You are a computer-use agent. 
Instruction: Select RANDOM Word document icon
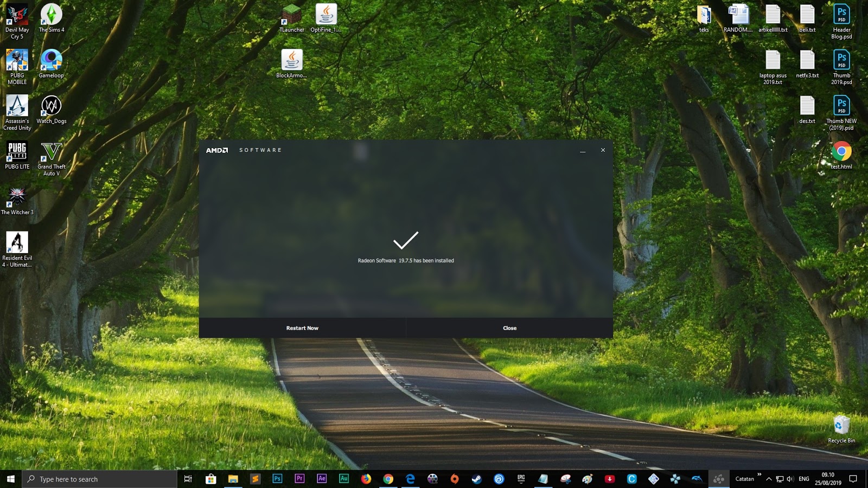tap(738, 18)
